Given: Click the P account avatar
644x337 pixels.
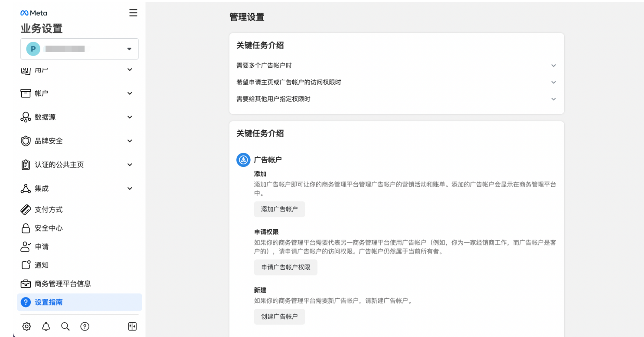Looking at the screenshot, I should pos(33,49).
